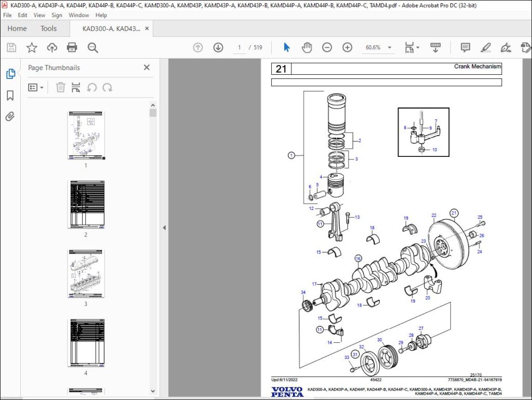Viewport: 532px width, 400px height.
Task: Activate the Hand pan tool
Action: [x=307, y=47]
